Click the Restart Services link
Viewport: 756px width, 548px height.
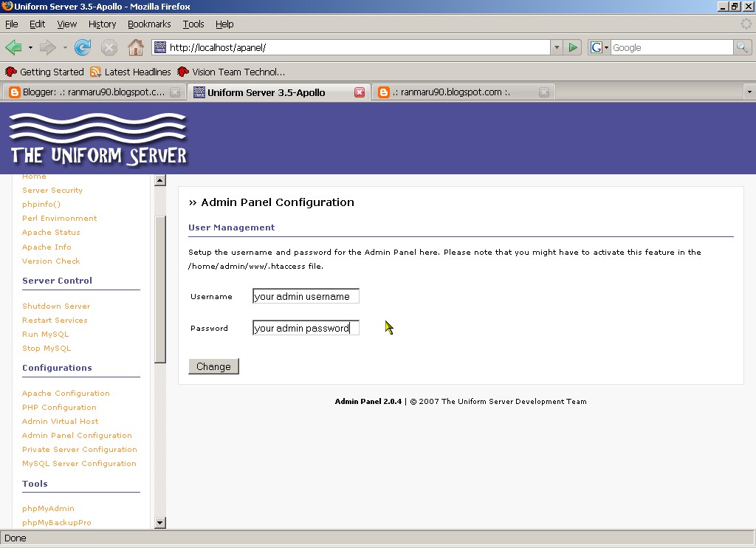pyautogui.click(x=55, y=320)
